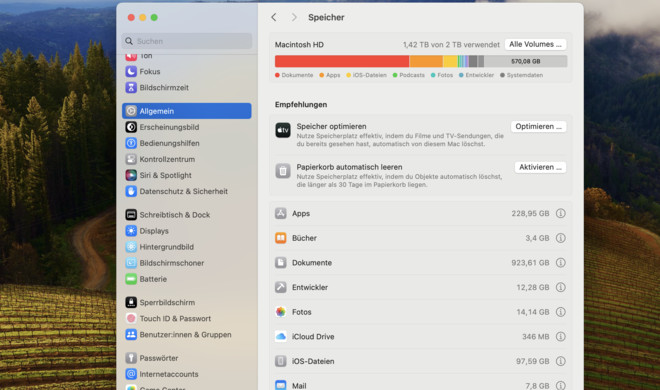Open Passwörter settings
This screenshot has height=390, width=660.
click(x=186, y=358)
